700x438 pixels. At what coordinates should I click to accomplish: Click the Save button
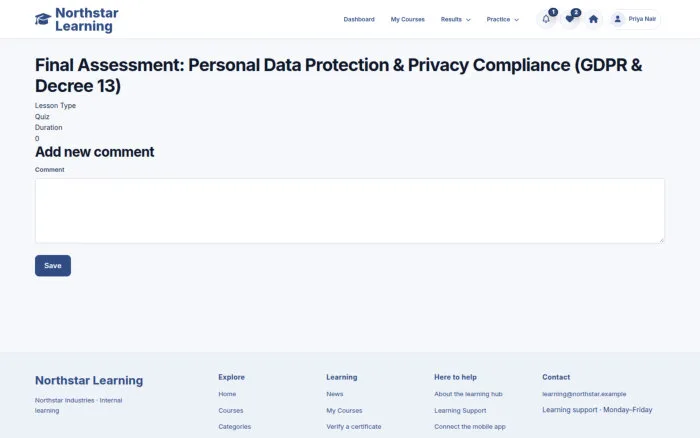(x=53, y=266)
